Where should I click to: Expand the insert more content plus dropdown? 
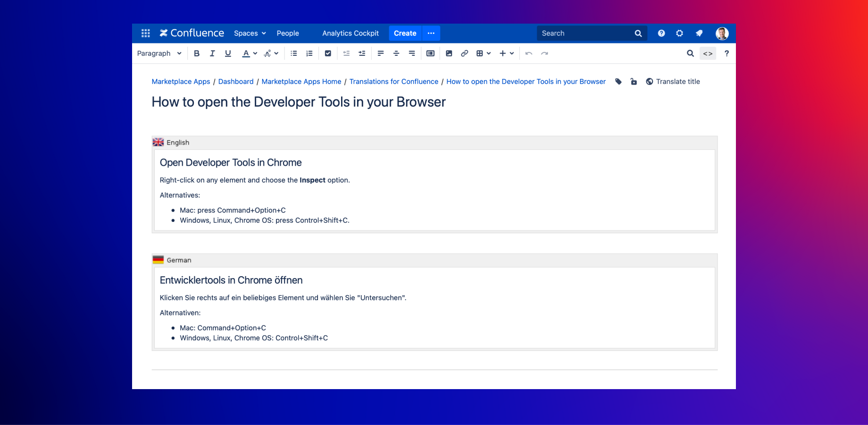(x=507, y=53)
